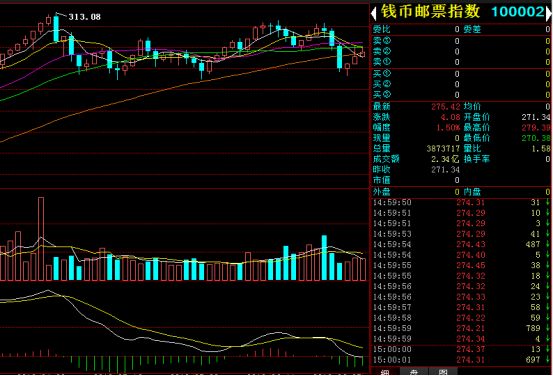This screenshot has height=376, width=553.
Task: Click the 15:00:01 trade row
Action: (x=461, y=360)
